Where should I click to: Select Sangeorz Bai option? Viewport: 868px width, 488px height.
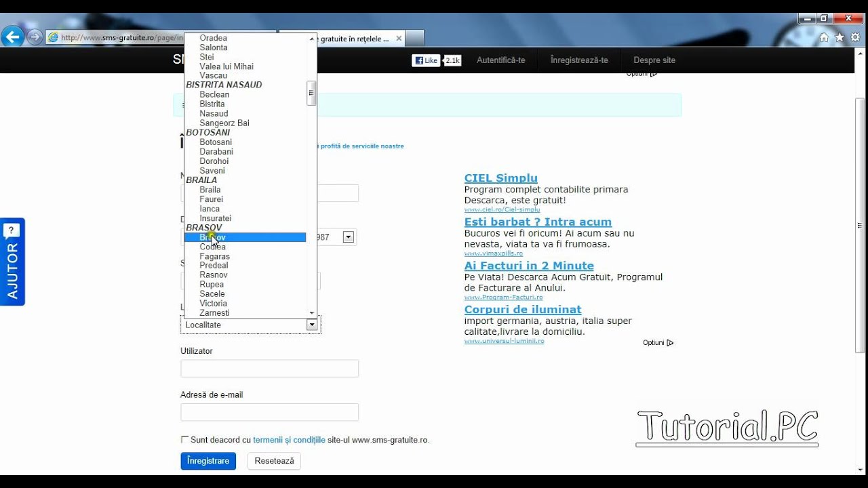224,123
